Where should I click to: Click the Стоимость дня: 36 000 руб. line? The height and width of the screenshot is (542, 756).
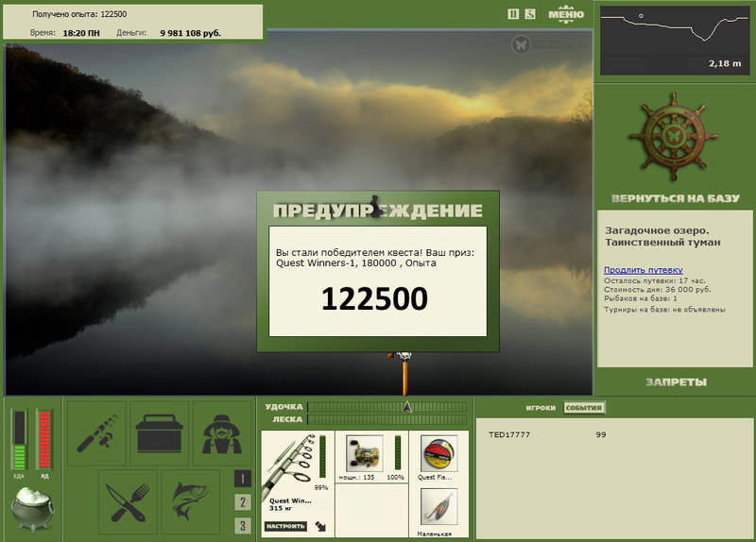(x=657, y=290)
